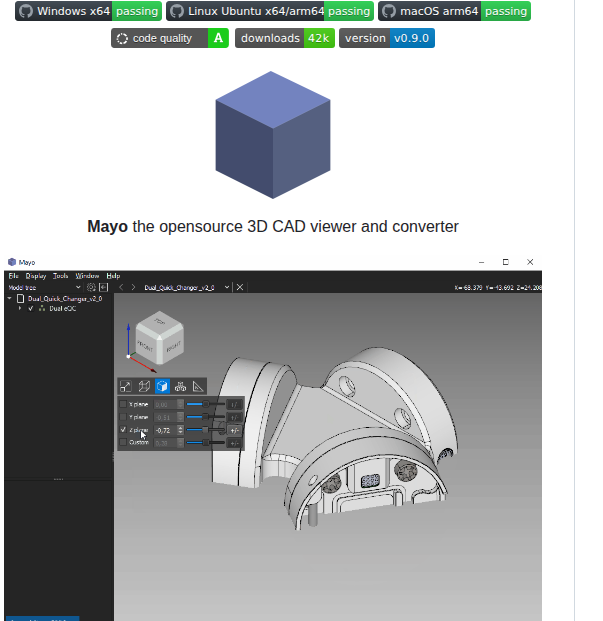The height and width of the screenshot is (621, 603).
Task: Enable the X plane checkbox
Action: pyautogui.click(x=123, y=404)
